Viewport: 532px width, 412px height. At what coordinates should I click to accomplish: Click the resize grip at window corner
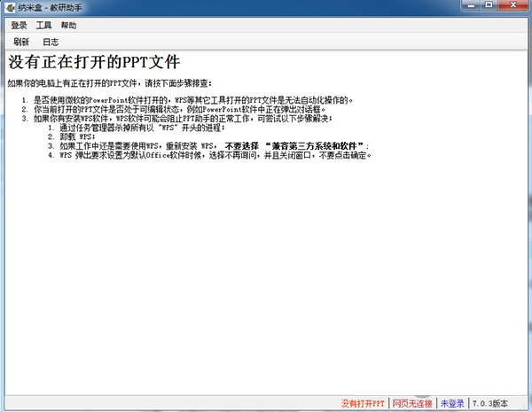(526, 407)
